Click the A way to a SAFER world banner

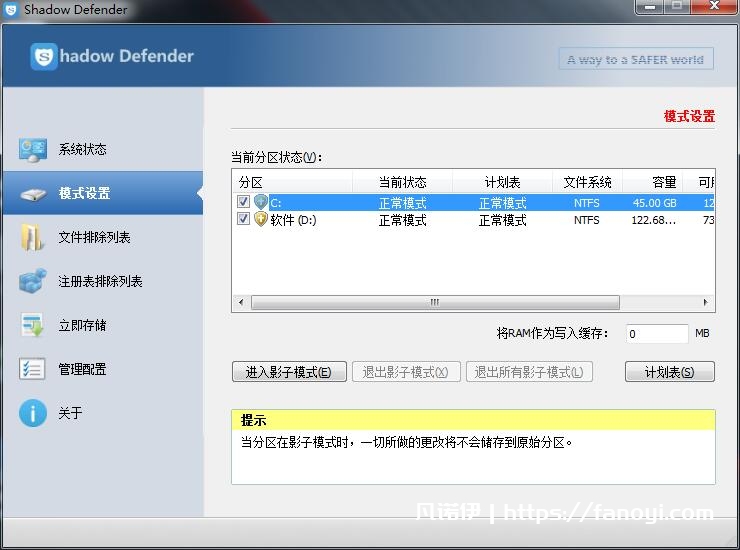(x=636, y=59)
